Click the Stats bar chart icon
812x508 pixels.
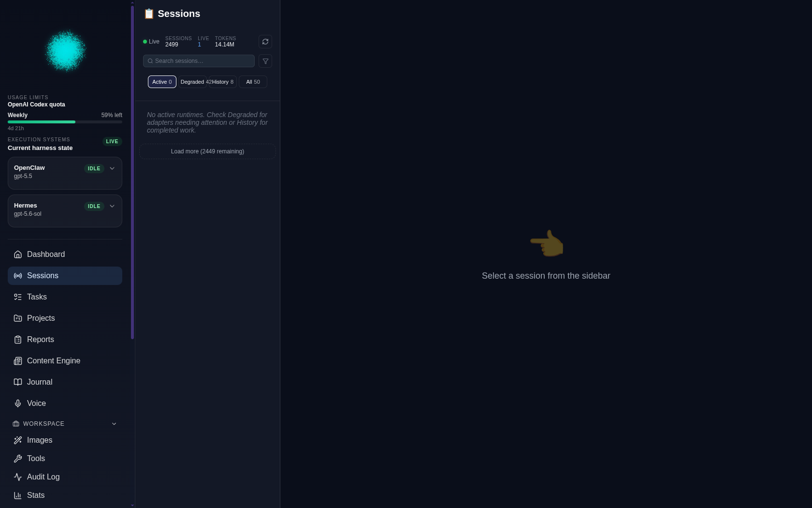click(18, 495)
